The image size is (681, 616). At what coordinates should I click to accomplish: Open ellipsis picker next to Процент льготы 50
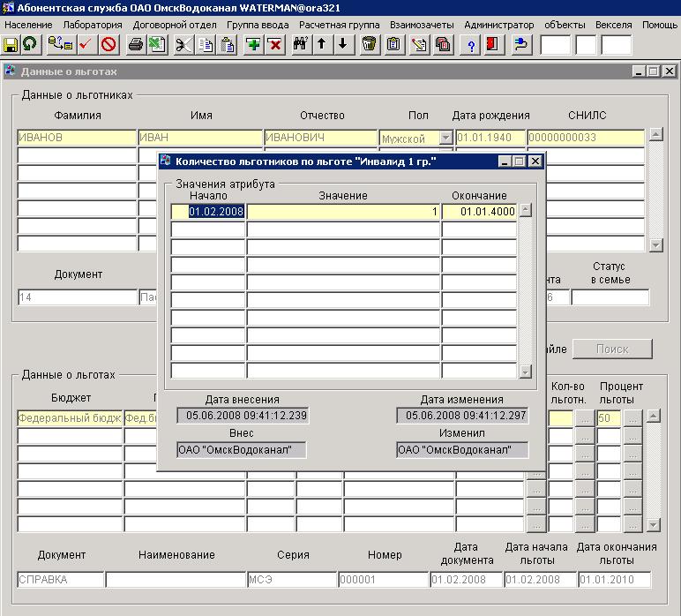coord(632,417)
